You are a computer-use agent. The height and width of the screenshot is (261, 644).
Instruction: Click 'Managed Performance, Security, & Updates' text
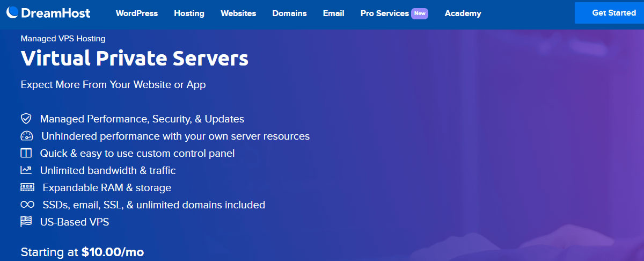(142, 119)
